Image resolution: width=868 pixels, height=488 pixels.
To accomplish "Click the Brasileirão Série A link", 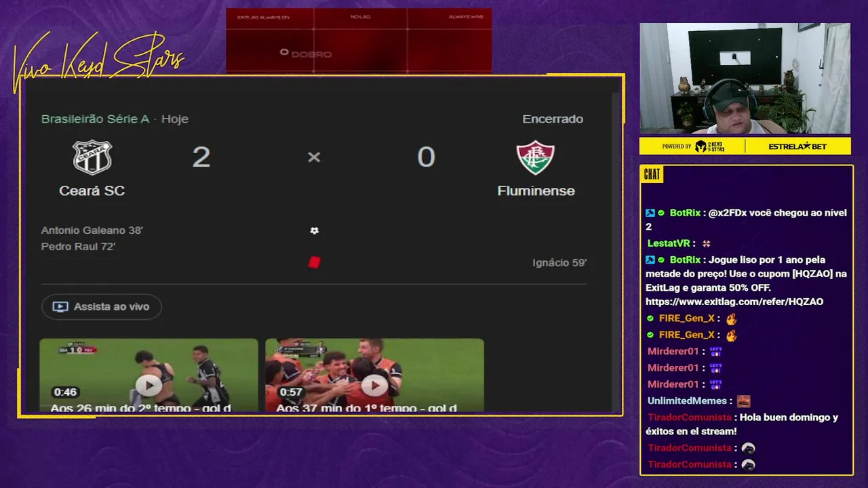I will pos(95,119).
